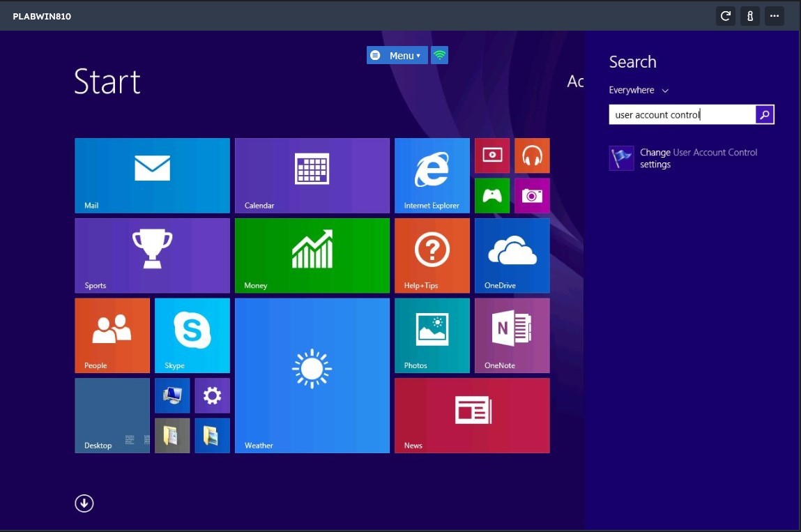Open the Desktop tile
Screen dimensions: 801x532
[112, 416]
